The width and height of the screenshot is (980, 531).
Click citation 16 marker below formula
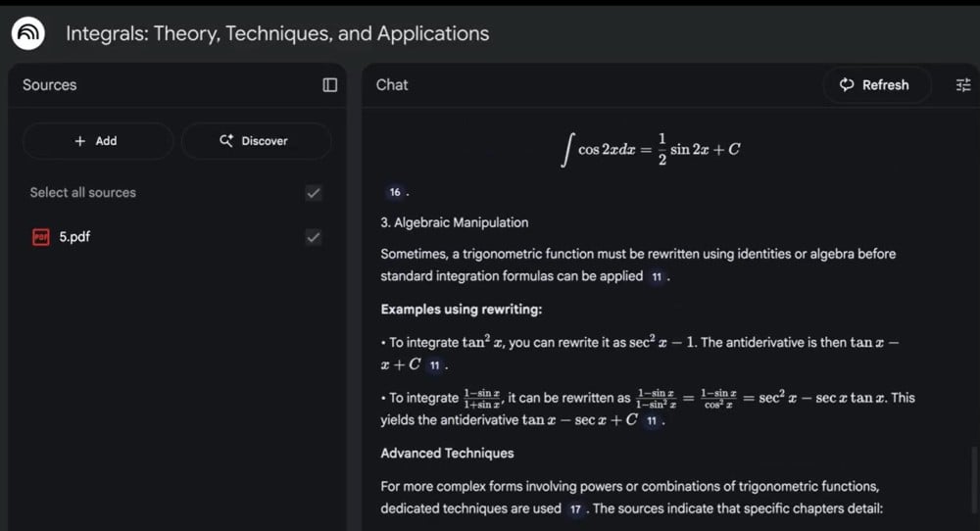395,192
